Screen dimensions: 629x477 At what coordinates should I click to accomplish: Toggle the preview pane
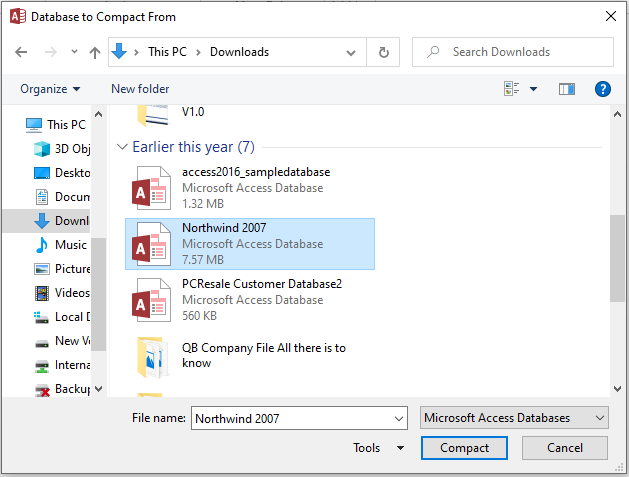click(567, 89)
